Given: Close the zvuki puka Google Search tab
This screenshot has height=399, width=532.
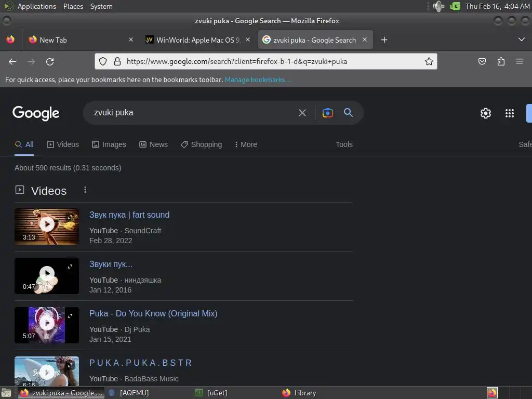Looking at the screenshot, I should click(365, 39).
